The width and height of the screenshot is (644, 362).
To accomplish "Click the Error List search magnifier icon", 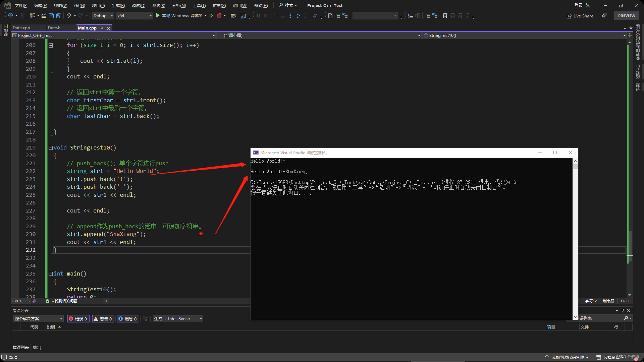I will [x=626, y=318].
